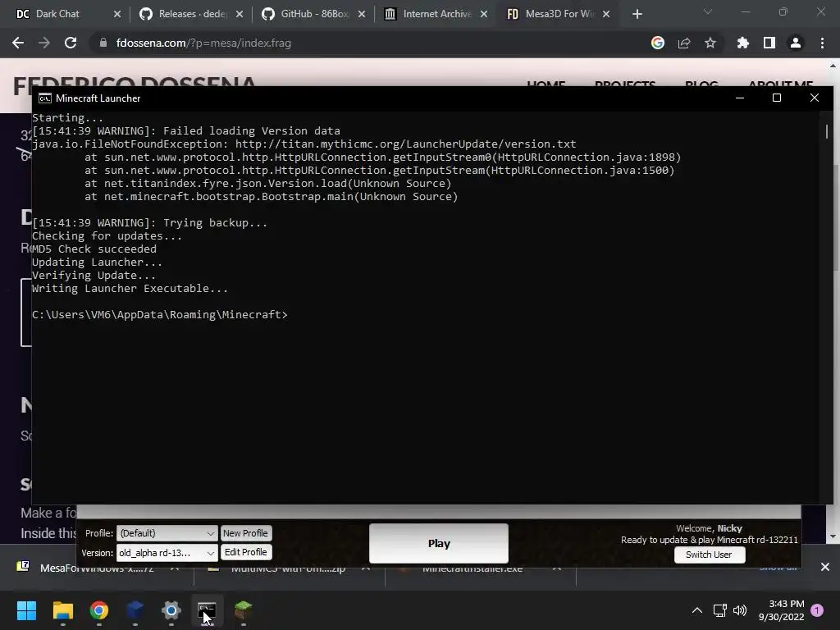
Task: Bookmark this page with star
Action: [x=710, y=43]
